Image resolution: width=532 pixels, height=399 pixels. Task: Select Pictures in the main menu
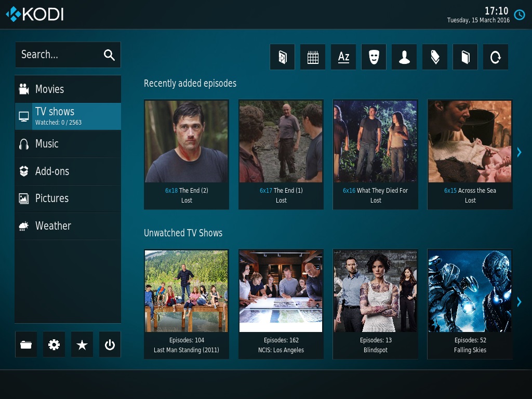point(68,198)
